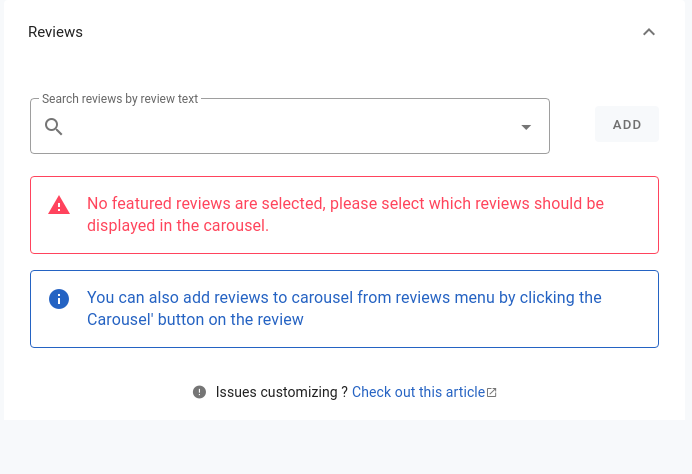Click the red warning triangle icon

pyautogui.click(x=59, y=205)
